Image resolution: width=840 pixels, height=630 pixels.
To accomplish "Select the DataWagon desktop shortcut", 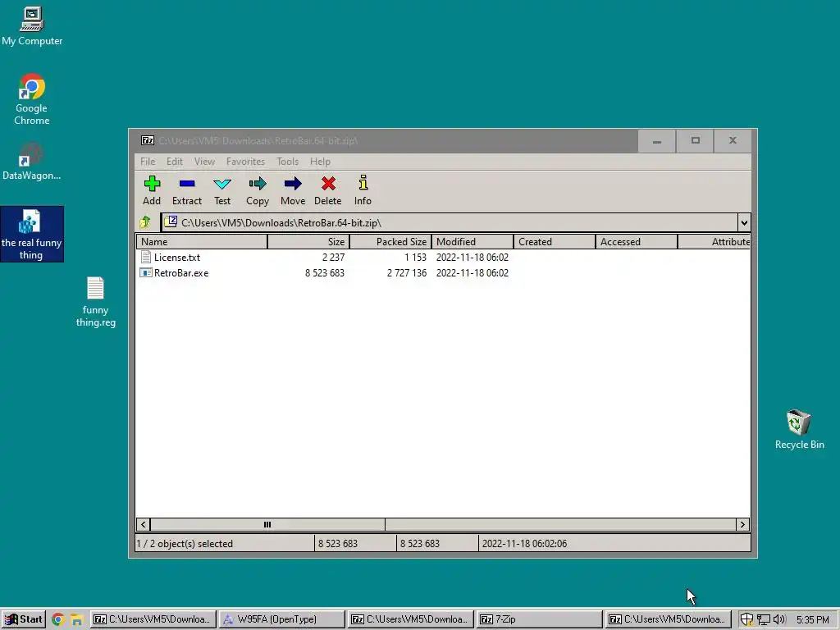I will coord(32,162).
